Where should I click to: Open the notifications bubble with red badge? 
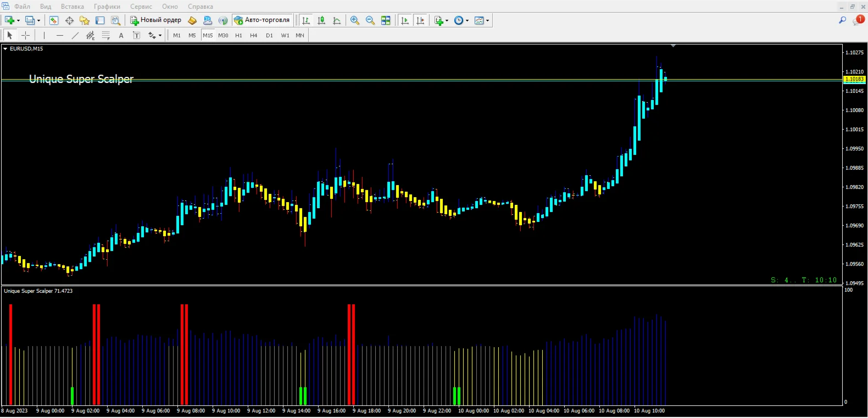click(859, 20)
